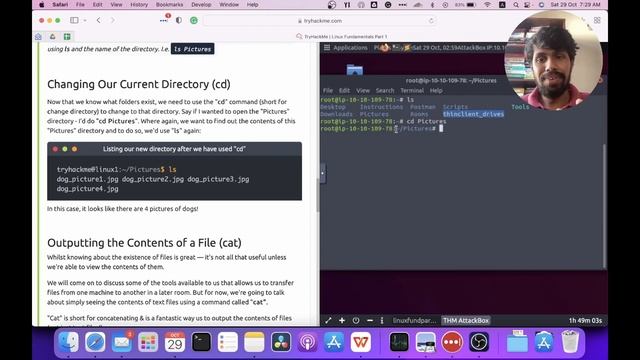The image size is (640, 360).
Task: Open the AttackBox Applications menu
Action: (346, 48)
